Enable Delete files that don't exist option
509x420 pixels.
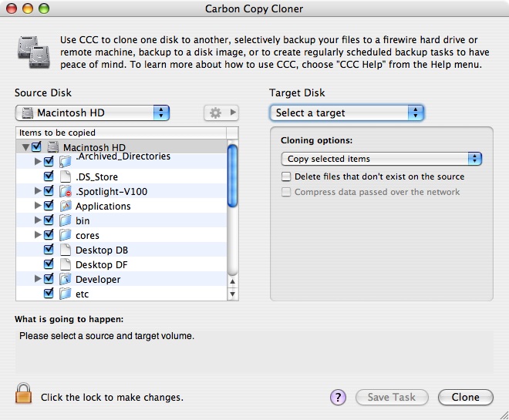(x=287, y=176)
